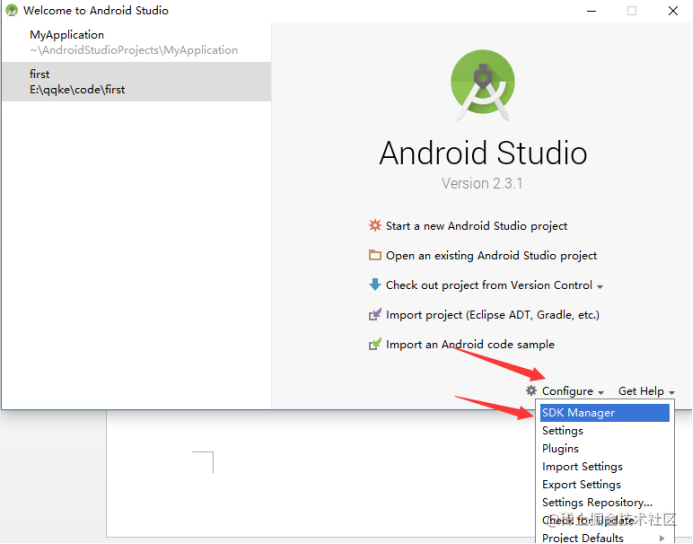The width and height of the screenshot is (693, 544).
Task: Click the Version 2.3.1 label
Action: (482, 183)
